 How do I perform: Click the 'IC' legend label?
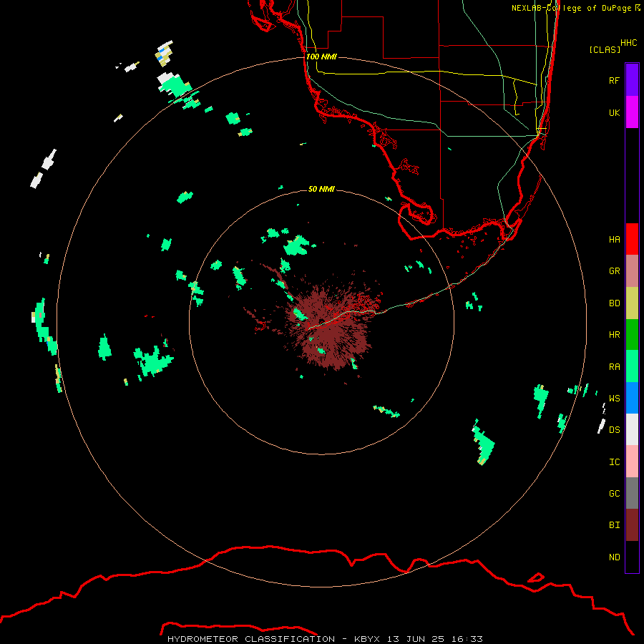(x=614, y=462)
